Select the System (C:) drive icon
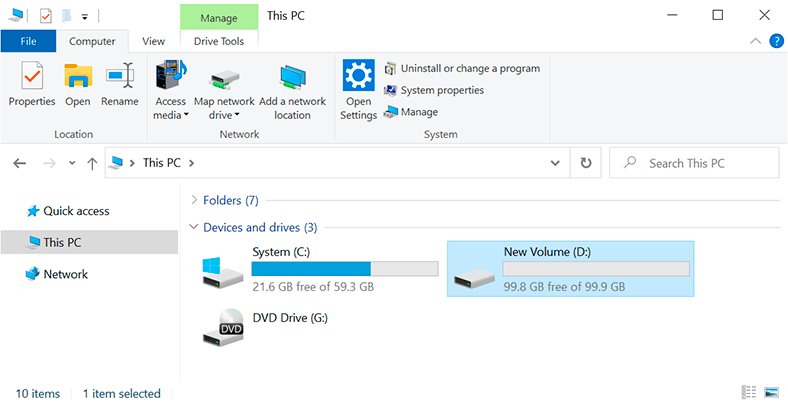 (x=223, y=273)
